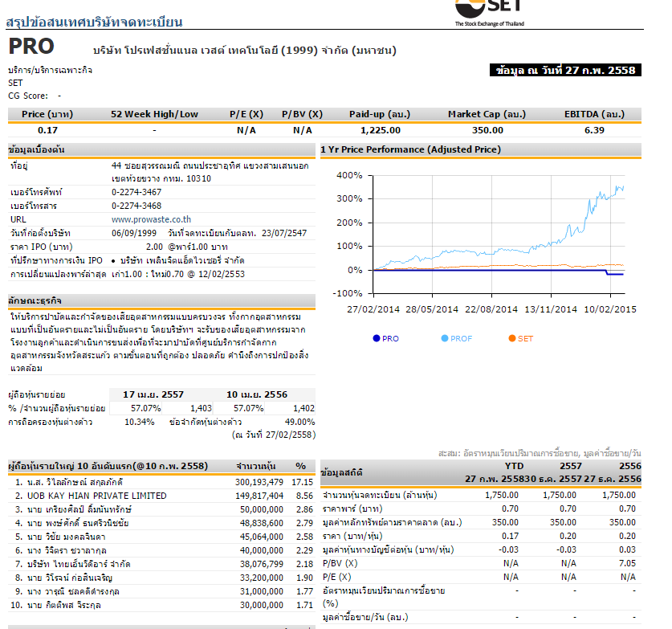
Task: Select shareholder UOB KAY HIAN PRIVATE LIMITED
Action: pos(97,496)
